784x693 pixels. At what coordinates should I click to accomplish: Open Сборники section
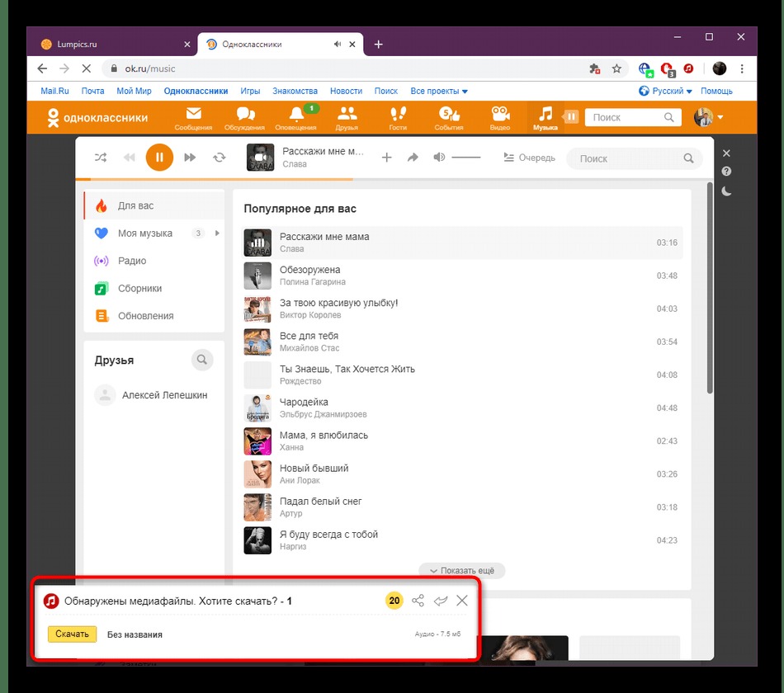tap(154, 288)
